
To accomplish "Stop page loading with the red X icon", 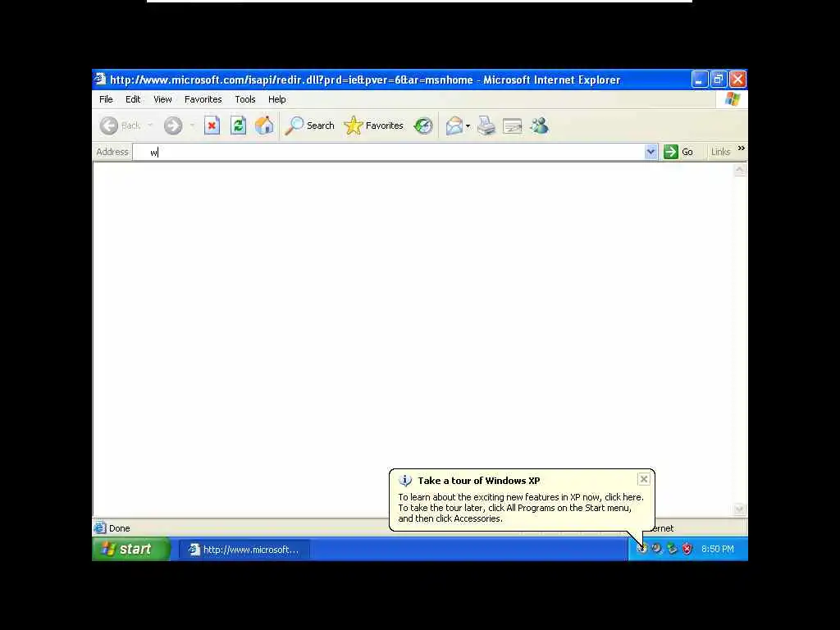I will (x=212, y=126).
